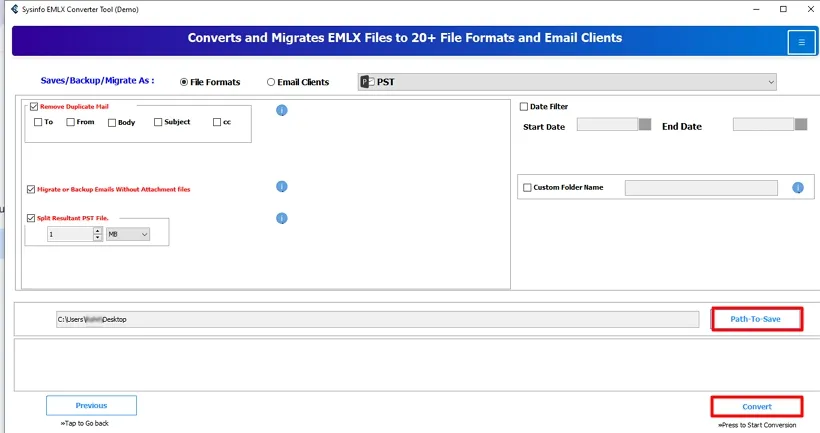Open the MB size unit dropdown
Image resolution: width=820 pixels, height=433 pixels.
(x=128, y=234)
